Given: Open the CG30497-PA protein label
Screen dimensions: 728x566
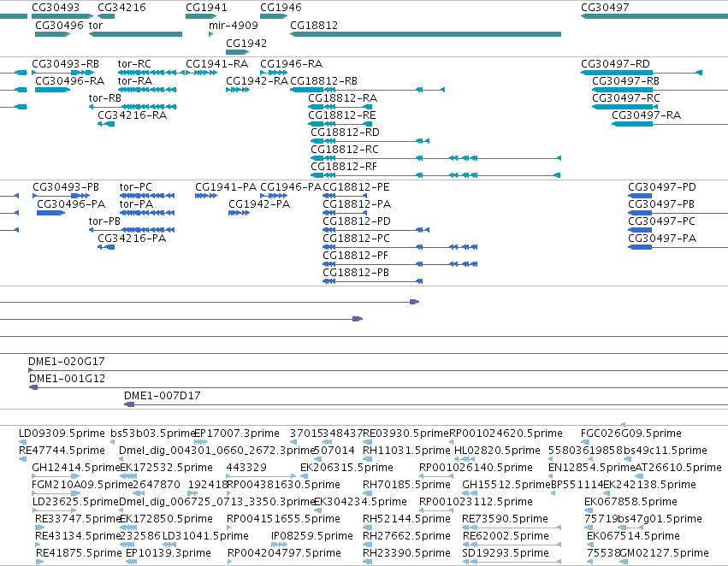Looking at the screenshot, I should [662, 239].
